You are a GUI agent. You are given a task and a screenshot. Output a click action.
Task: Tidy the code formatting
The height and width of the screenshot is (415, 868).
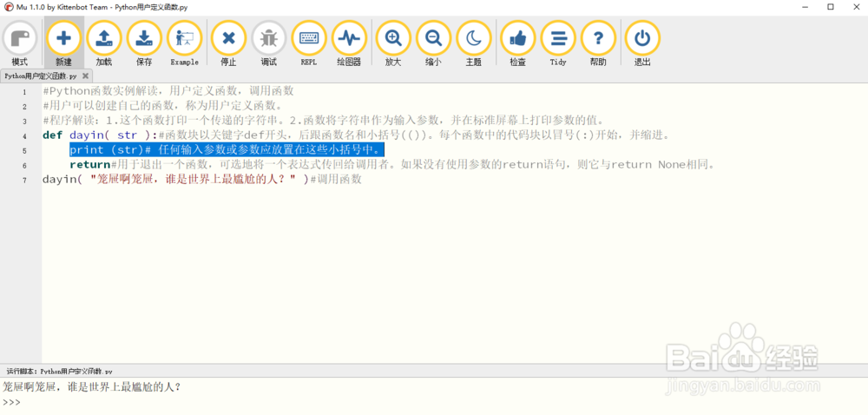558,43
